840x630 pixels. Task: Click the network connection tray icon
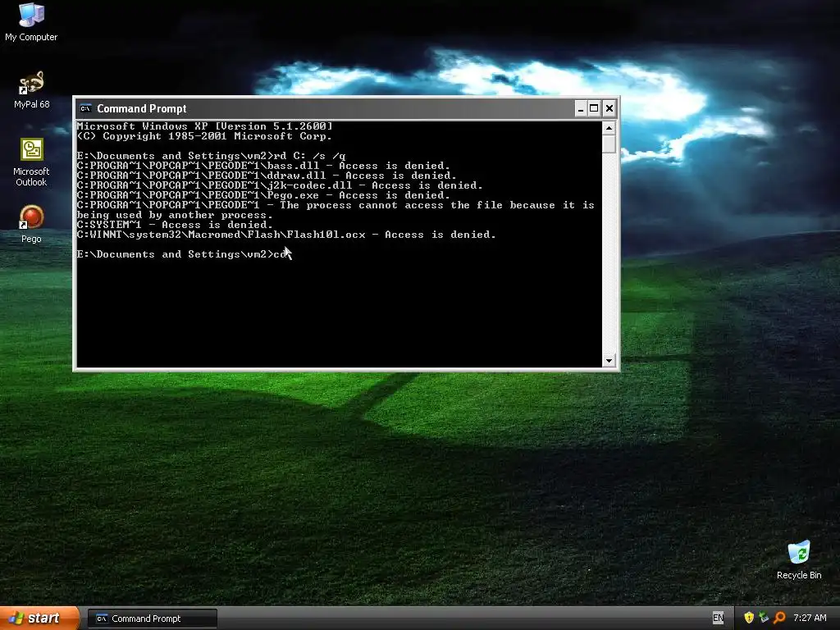tap(764, 619)
